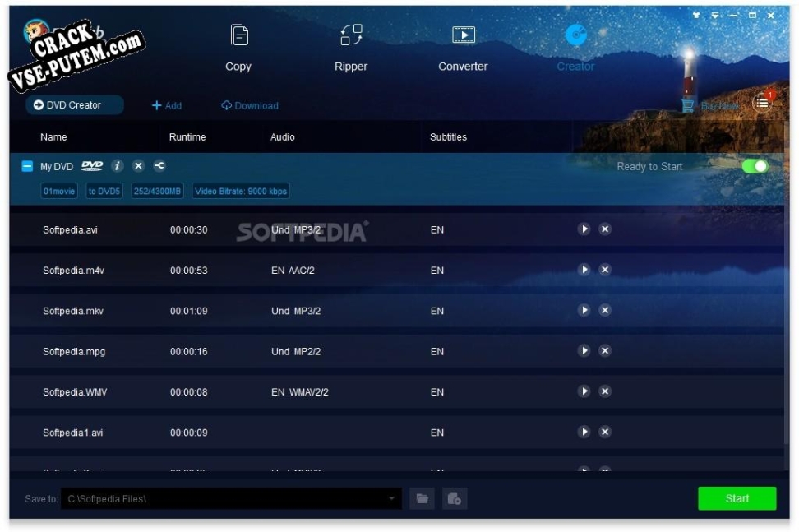799x532 pixels.
Task: Select the Softpedia.mkv file name
Action: (73, 311)
